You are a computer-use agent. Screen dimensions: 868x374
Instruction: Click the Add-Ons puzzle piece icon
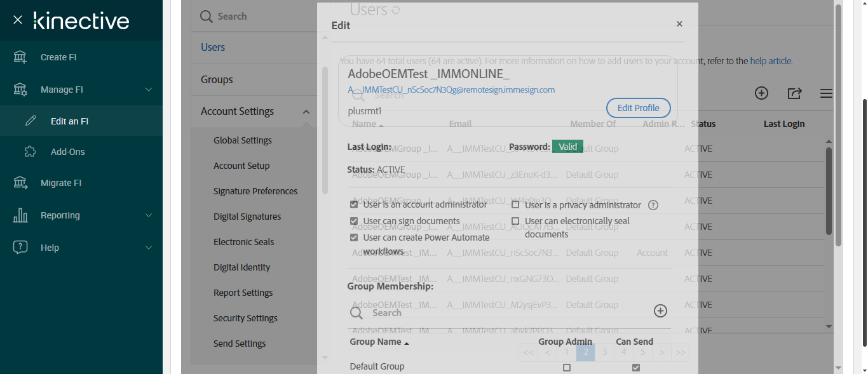(31, 152)
